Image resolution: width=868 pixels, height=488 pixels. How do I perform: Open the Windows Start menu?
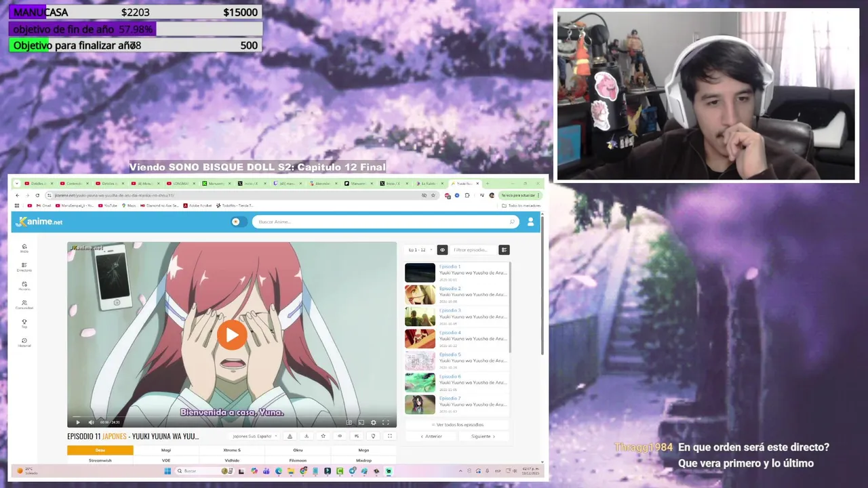coord(167,471)
